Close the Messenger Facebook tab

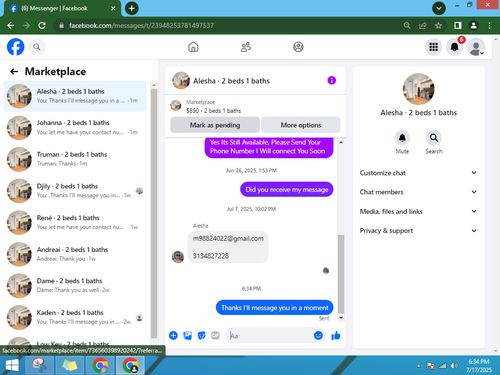113,8
